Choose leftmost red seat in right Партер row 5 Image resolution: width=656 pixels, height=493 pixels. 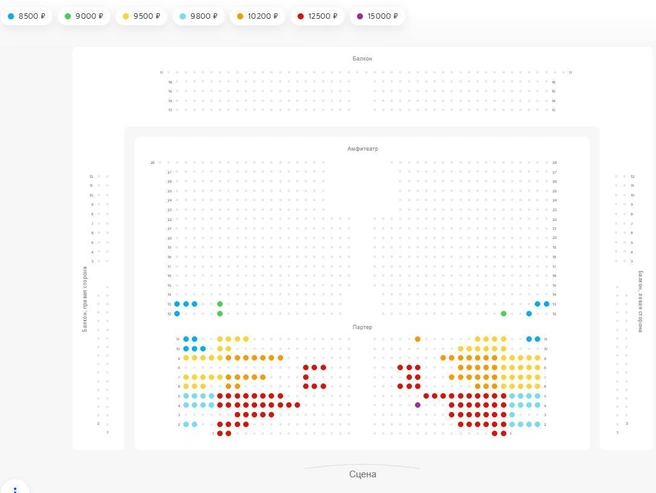coord(426,396)
